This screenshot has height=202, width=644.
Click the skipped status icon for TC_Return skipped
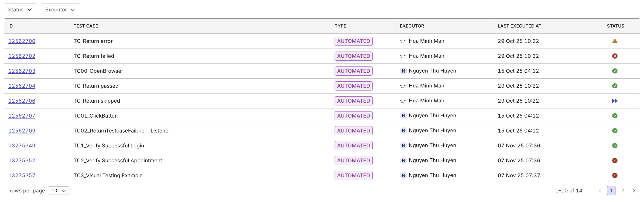(x=614, y=101)
